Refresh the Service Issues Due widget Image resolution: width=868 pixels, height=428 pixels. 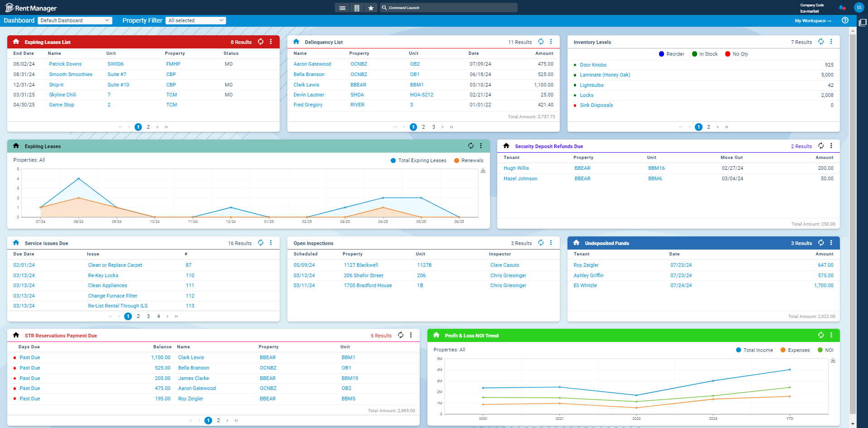(x=261, y=243)
